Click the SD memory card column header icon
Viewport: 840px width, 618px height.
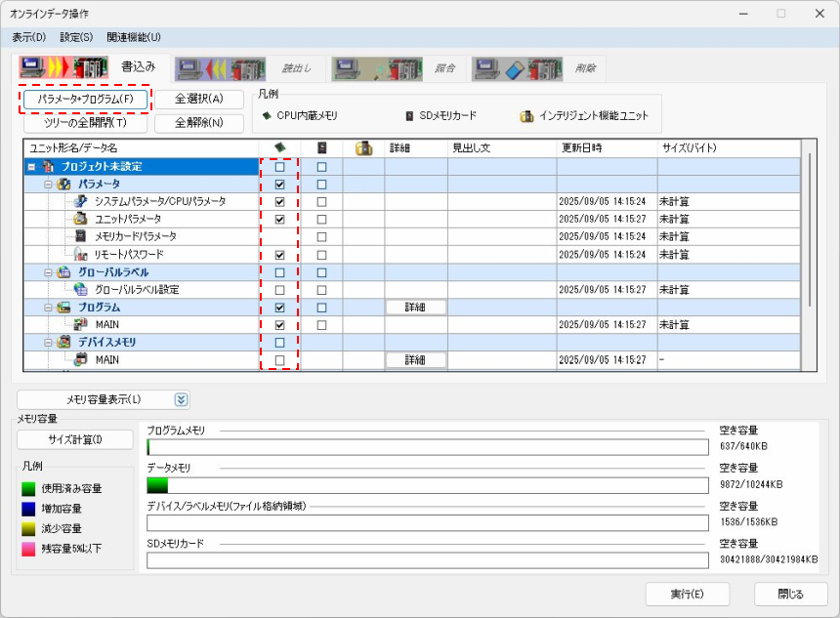(x=321, y=148)
